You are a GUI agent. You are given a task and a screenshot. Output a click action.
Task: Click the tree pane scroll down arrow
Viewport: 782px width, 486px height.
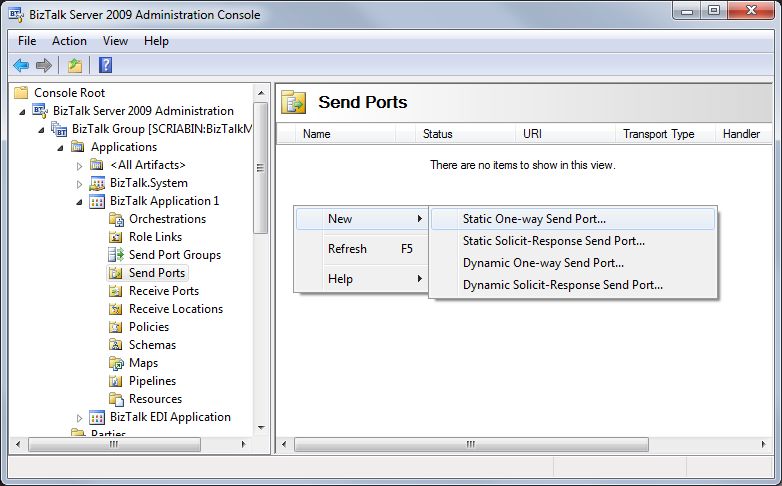261,428
